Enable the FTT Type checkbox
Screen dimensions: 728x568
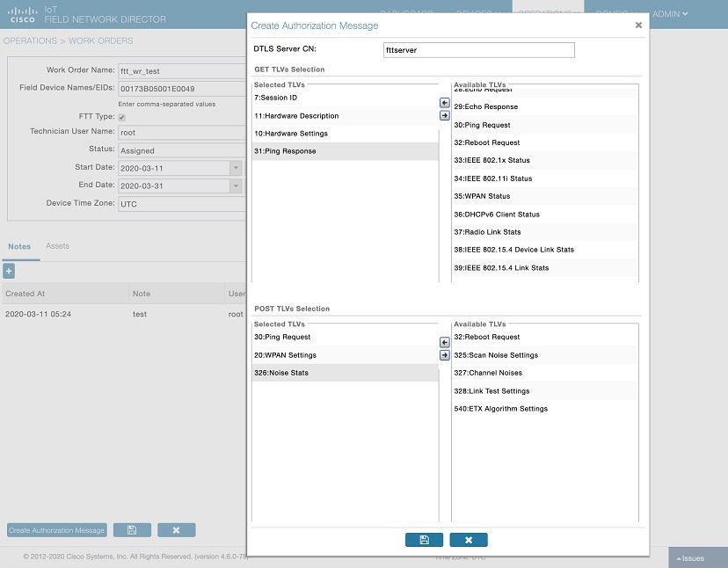[120, 116]
